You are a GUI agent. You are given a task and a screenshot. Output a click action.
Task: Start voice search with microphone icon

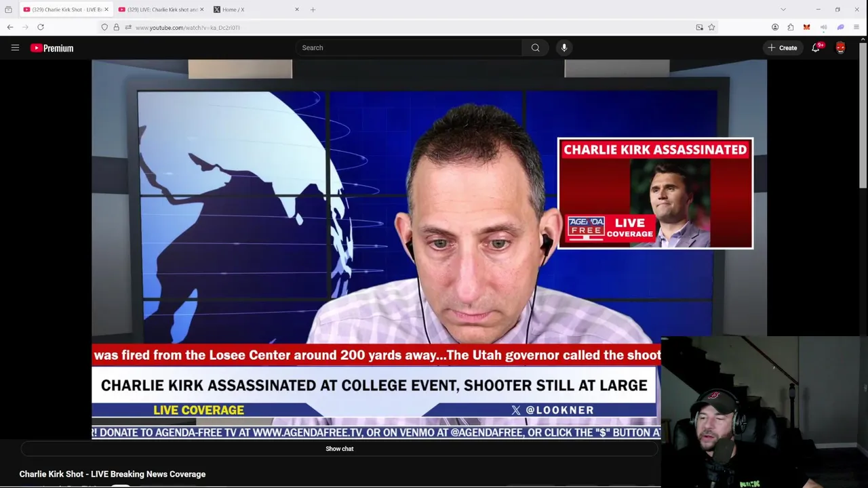tap(564, 47)
